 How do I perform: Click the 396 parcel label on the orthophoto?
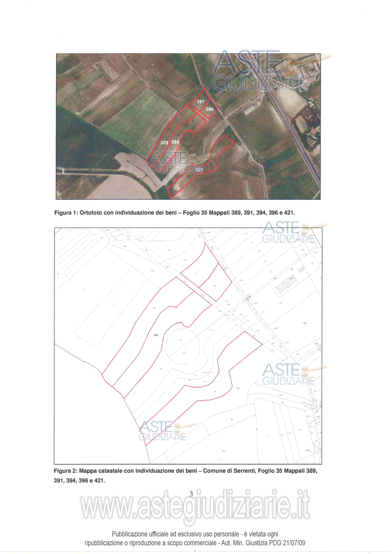(210, 109)
